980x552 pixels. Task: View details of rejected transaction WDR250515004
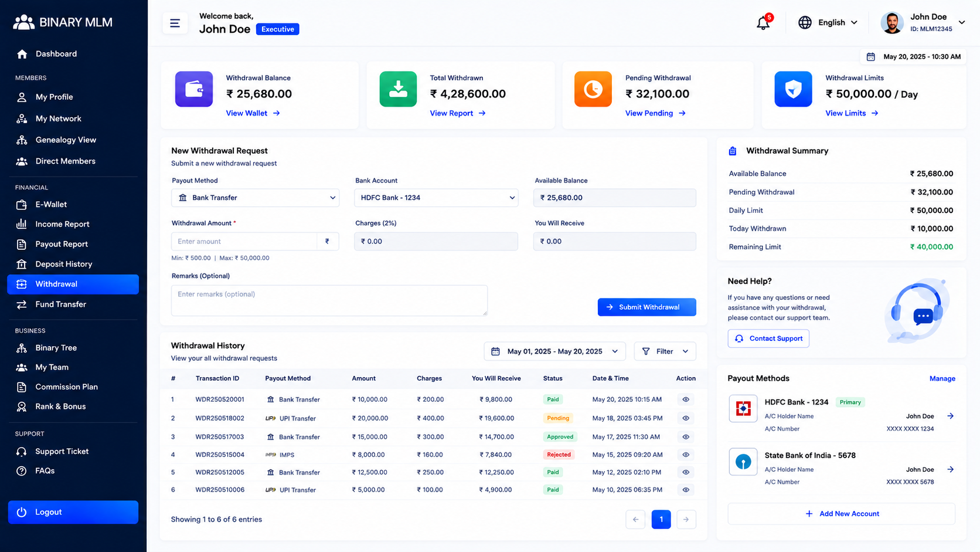686,455
